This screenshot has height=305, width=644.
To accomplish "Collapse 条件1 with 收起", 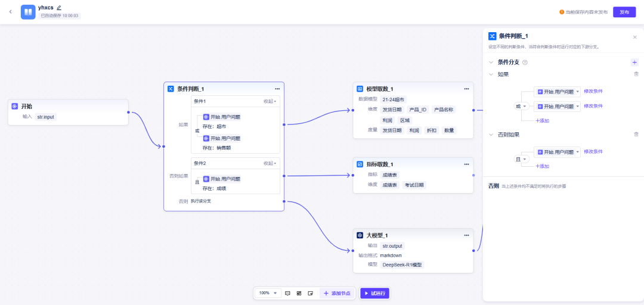I will click(x=270, y=101).
